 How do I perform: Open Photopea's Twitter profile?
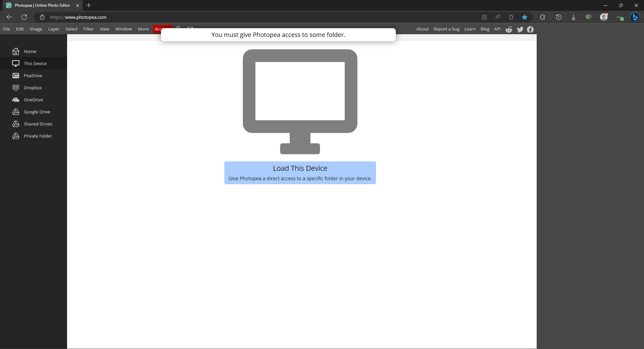coord(520,30)
